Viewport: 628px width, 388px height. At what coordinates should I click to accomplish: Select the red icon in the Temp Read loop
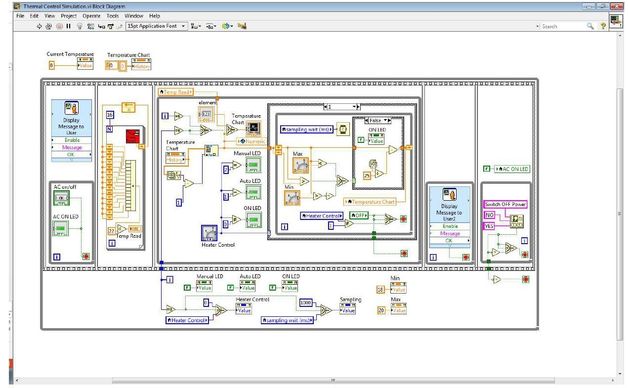133,136
